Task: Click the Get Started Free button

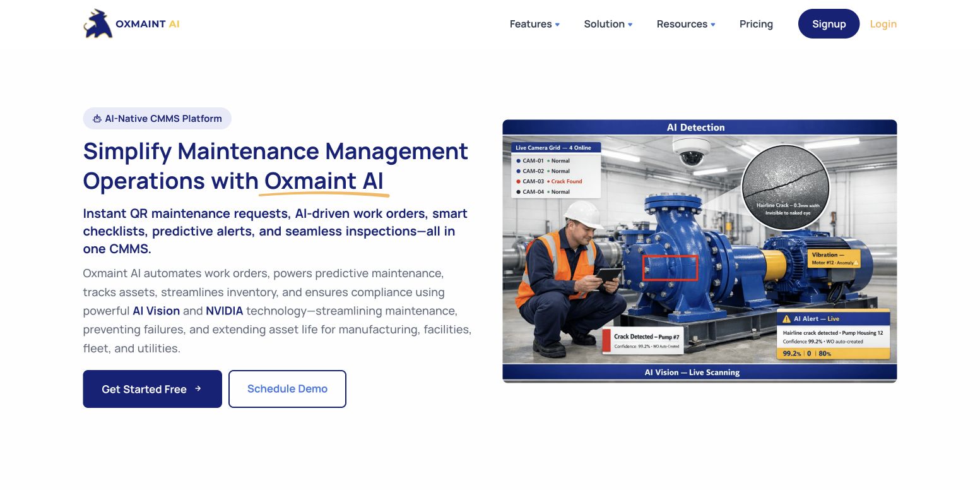Action: [152, 389]
